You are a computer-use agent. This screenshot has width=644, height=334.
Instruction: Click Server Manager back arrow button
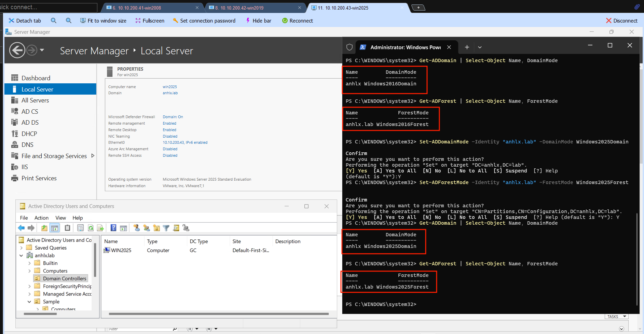click(x=17, y=50)
